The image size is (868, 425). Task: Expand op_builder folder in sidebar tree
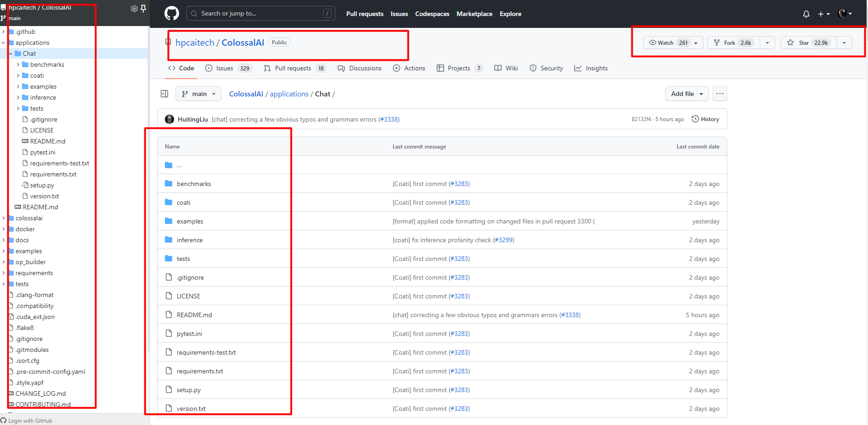pos(4,262)
